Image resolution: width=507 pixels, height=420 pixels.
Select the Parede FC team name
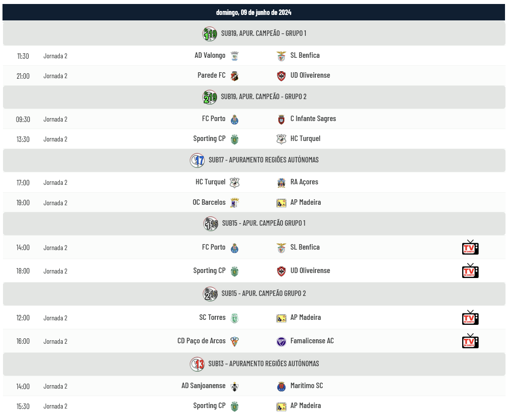[x=212, y=75]
